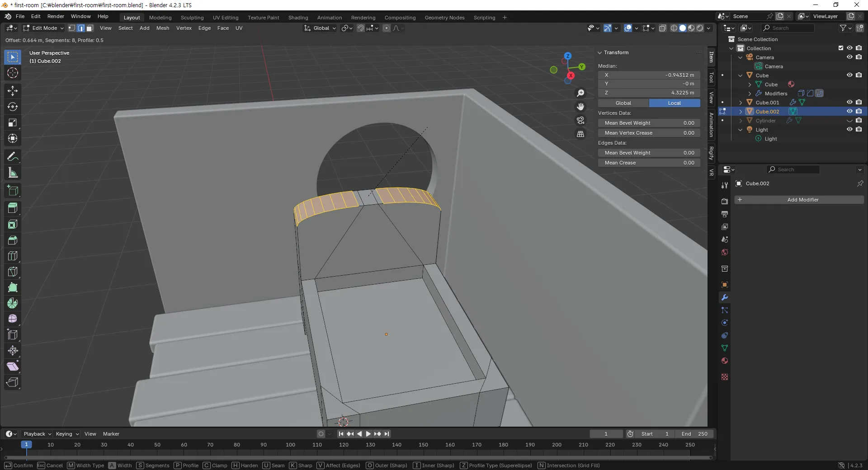
Task: Collapse the Transform panel
Action: pyautogui.click(x=600, y=52)
